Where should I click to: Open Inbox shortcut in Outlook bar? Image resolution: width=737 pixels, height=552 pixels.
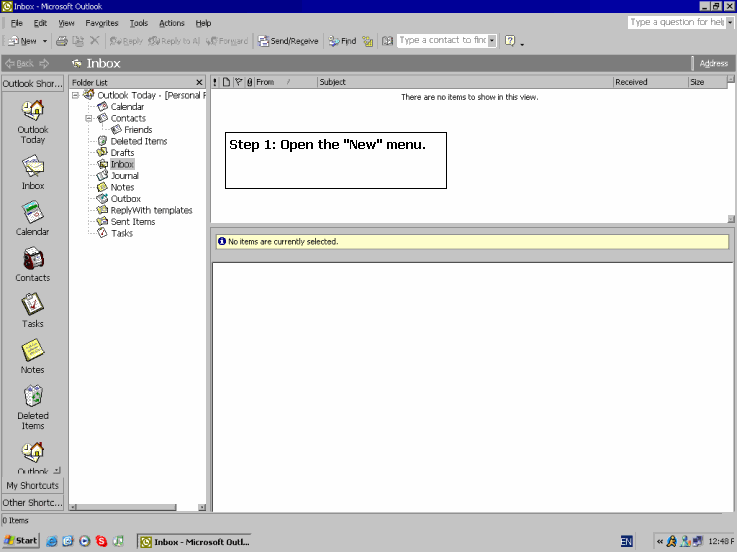tap(33, 173)
